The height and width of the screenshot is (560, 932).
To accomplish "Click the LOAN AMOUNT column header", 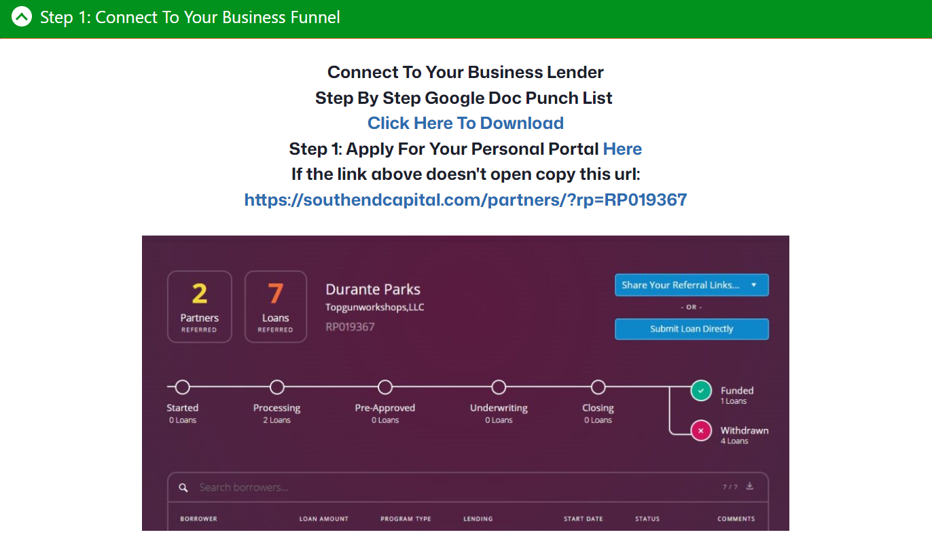I will [323, 519].
